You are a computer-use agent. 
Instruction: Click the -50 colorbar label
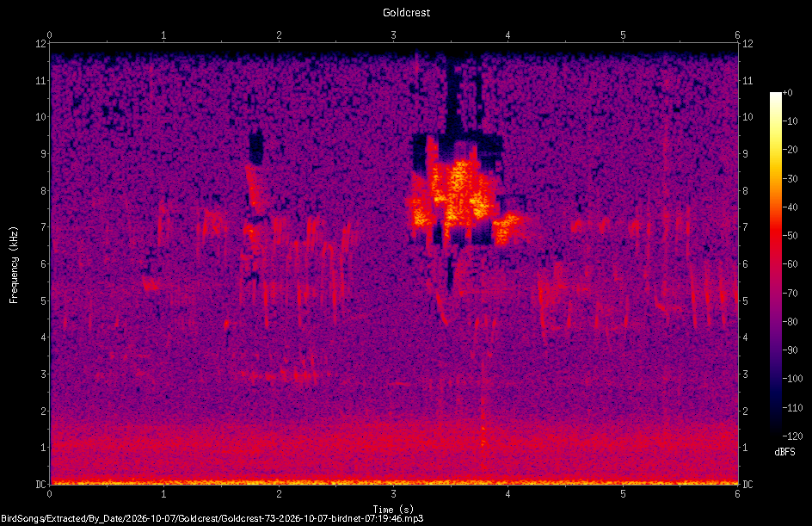click(x=790, y=236)
